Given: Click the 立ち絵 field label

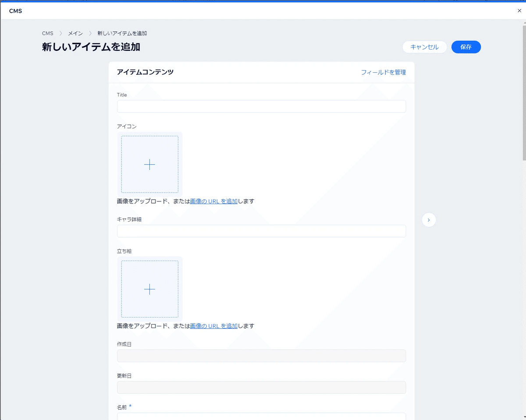Looking at the screenshot, I should tap(124, 251).
